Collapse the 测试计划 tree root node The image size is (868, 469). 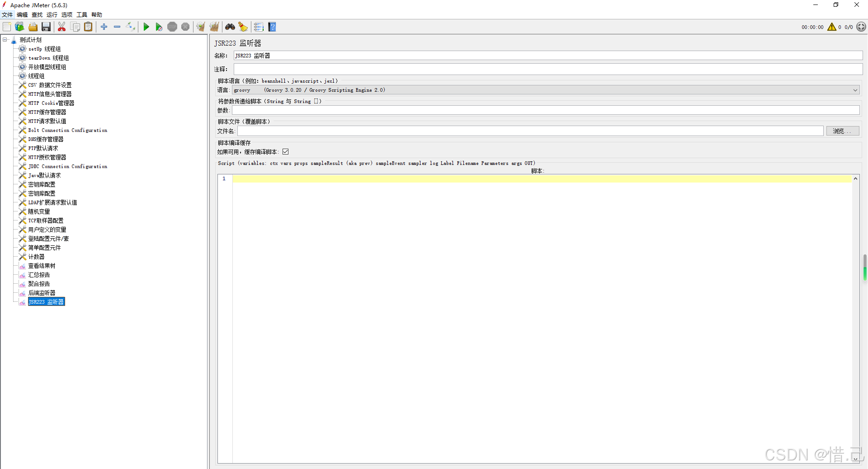tap(5, 40)
